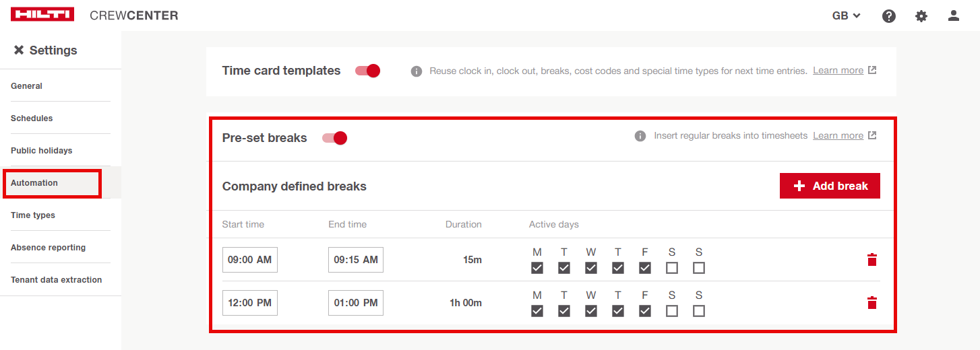
Task: Expand the GB language dropdown
Action: pyautogui.click(x=847, y=15)
